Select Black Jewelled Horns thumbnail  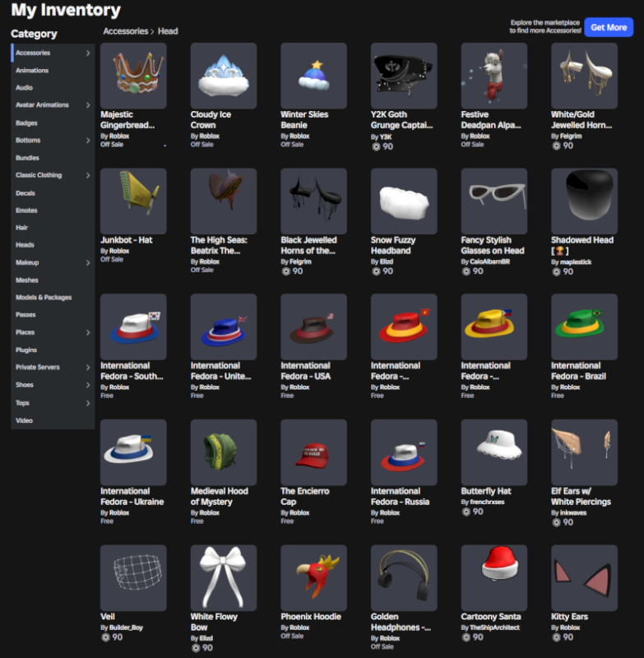[314, 201]
